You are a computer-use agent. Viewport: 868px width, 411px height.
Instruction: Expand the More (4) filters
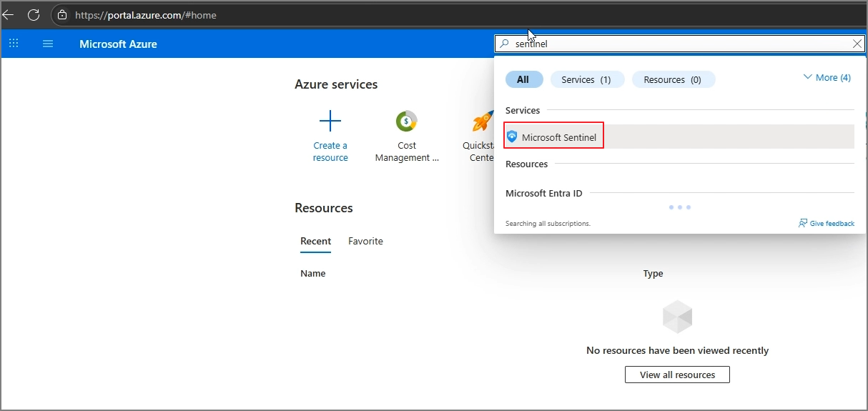827,77
